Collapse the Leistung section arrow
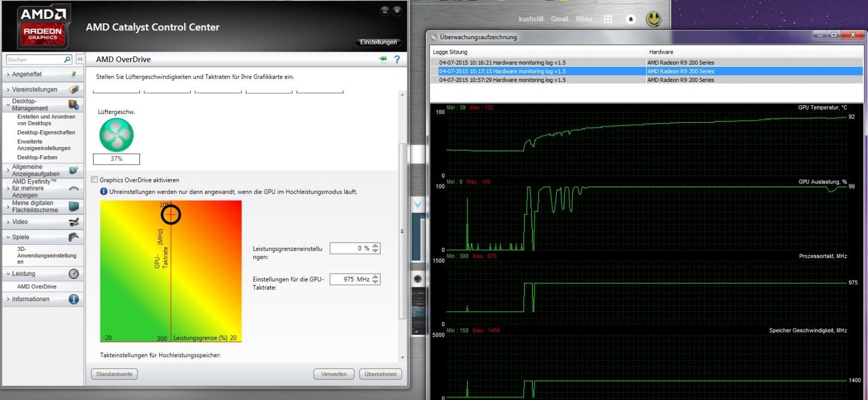 pyautogui.click(x=8, y=274)
